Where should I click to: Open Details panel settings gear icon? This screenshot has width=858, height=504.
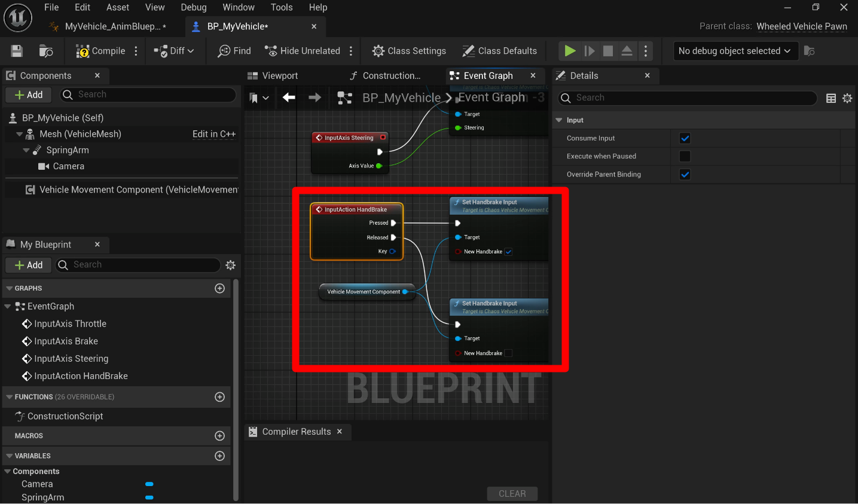pyautogui.click(x=847, y=98)
